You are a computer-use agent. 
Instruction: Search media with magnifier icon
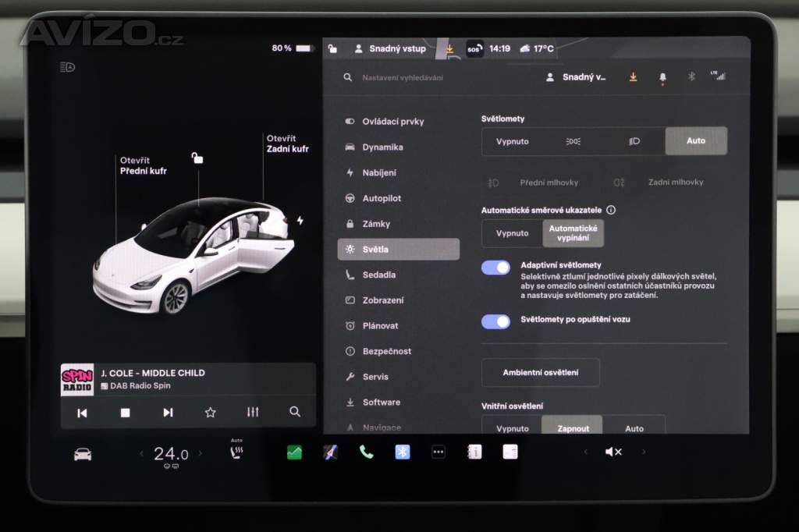(x=295, y=412)
